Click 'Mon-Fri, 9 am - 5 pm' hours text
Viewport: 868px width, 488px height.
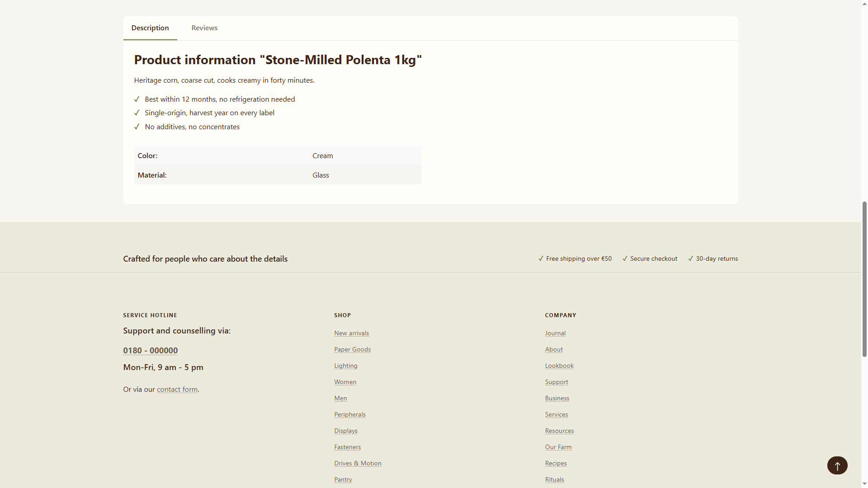click(x=163, y=367)
